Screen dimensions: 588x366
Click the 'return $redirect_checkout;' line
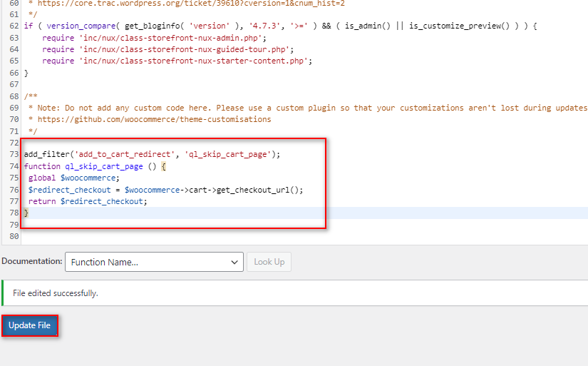pos(88,202)
